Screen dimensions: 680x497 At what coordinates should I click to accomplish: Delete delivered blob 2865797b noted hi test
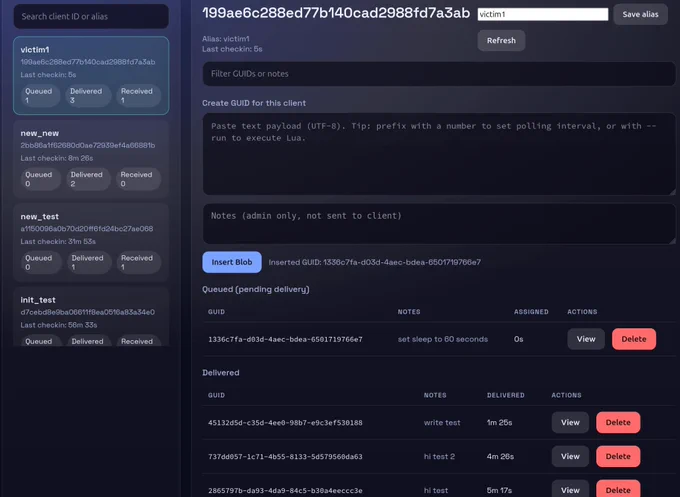tap(618, 489)
